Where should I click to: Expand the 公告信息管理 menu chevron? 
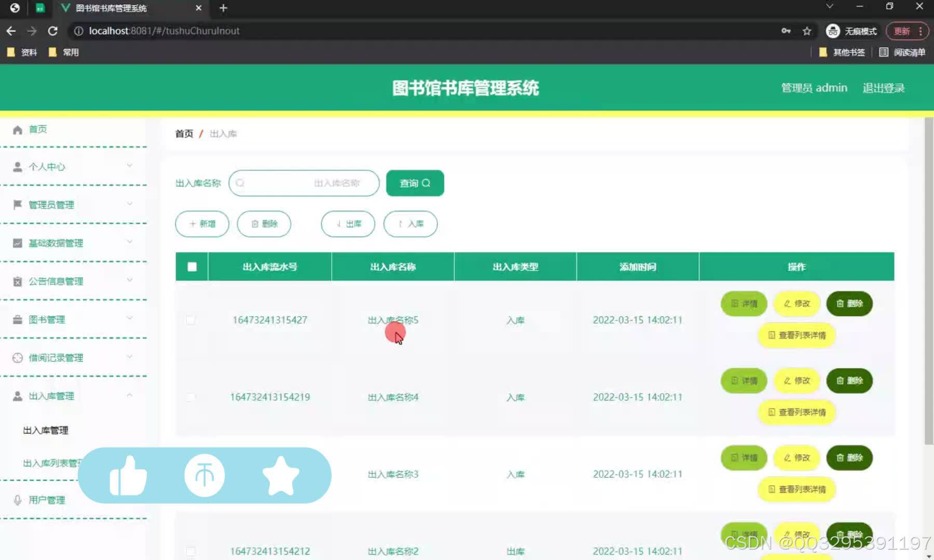click(130, 281)
